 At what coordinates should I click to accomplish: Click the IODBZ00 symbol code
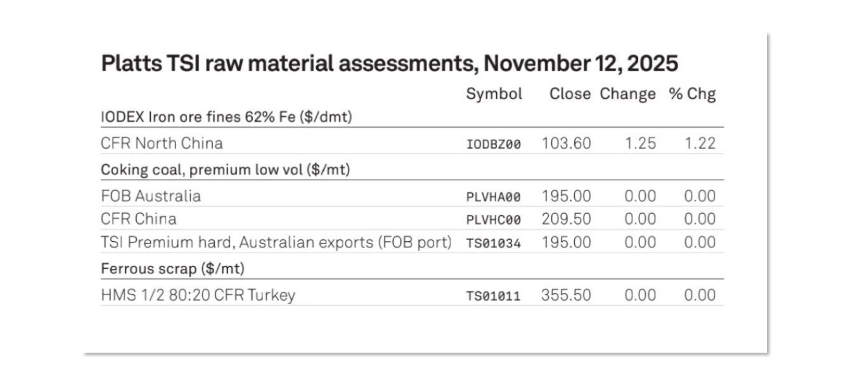coord(493,144)
